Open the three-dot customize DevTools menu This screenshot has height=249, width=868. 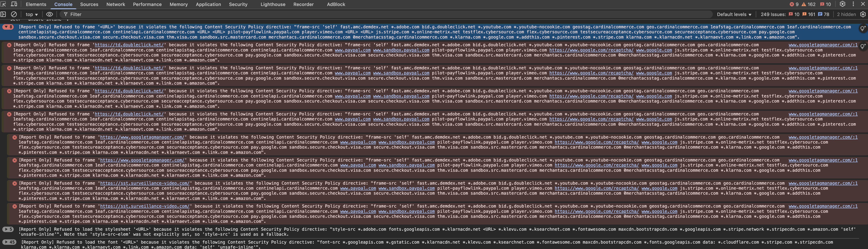pos(853,4)
